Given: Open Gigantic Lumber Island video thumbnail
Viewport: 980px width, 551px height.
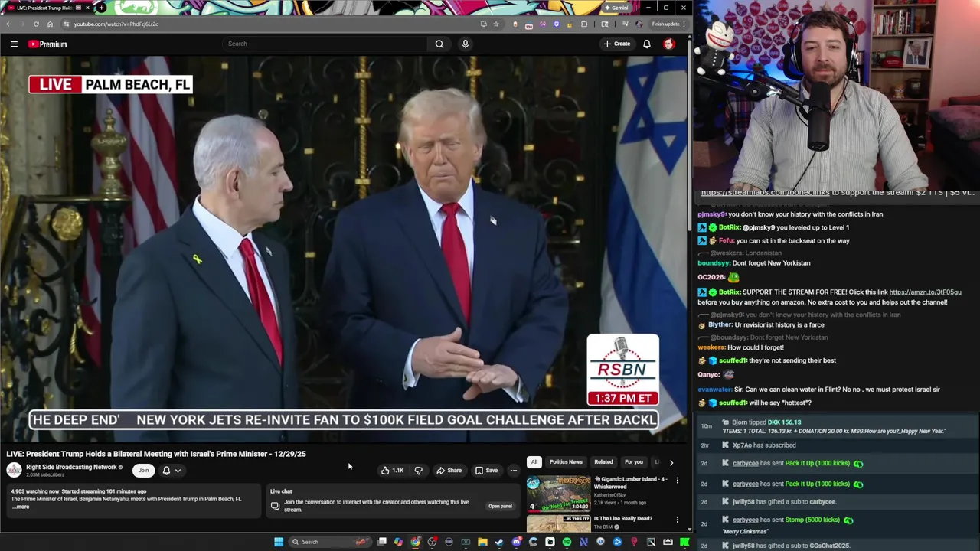Looking at the screenshot, I should pos(558,494).
